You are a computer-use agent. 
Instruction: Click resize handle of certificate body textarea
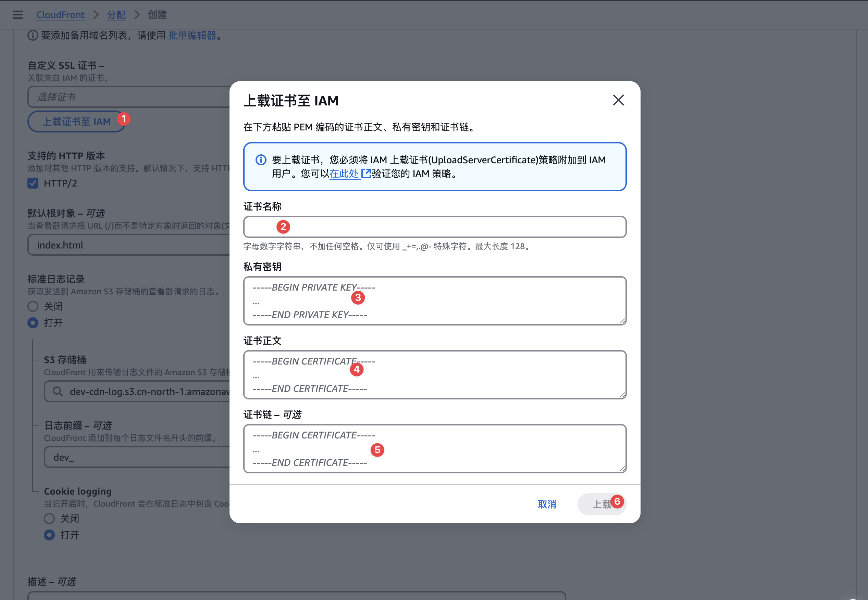[x=622, y=395]
